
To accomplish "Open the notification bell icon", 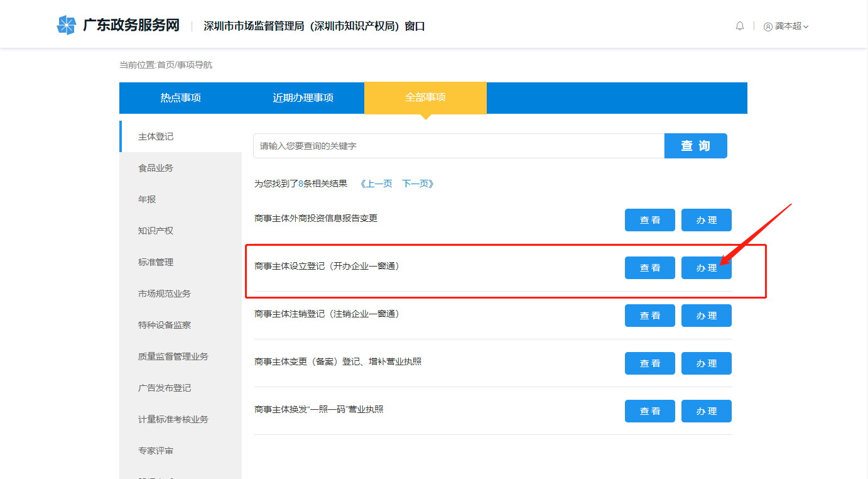I will pyautogui.click(x=739, y=26).
